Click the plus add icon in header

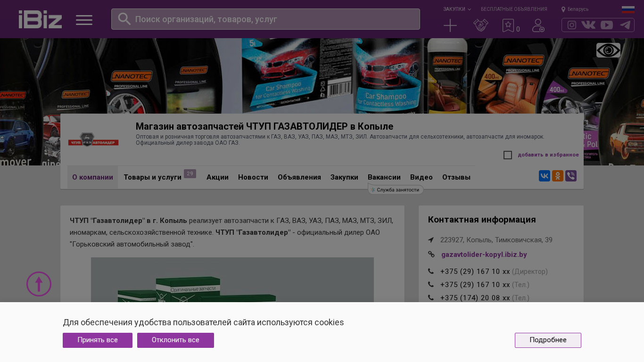point(450,25)
